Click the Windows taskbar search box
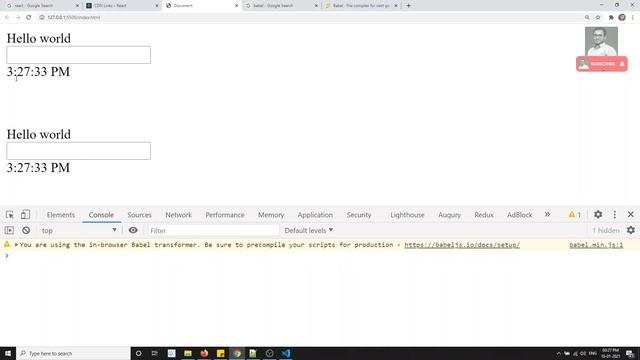 73,353
